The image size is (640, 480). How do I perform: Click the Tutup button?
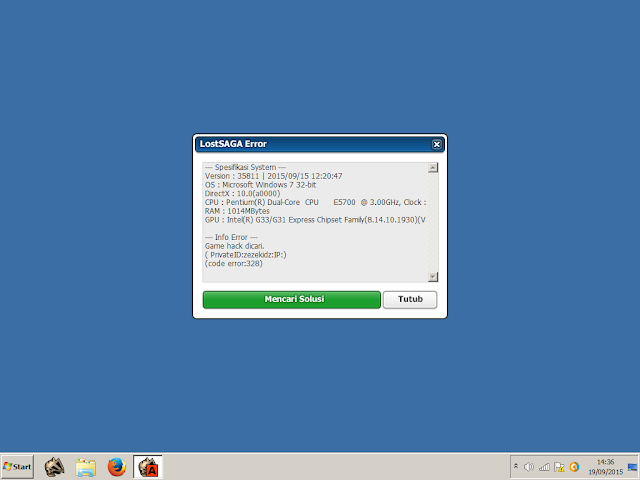[x=410, y=300]
